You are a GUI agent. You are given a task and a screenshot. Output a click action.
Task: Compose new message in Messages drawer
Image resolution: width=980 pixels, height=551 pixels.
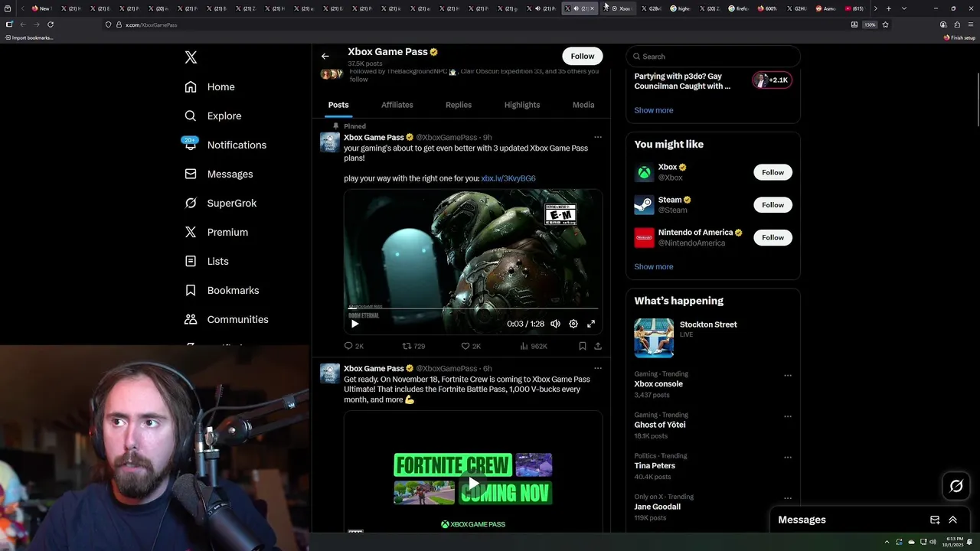[x=935, y=520]
